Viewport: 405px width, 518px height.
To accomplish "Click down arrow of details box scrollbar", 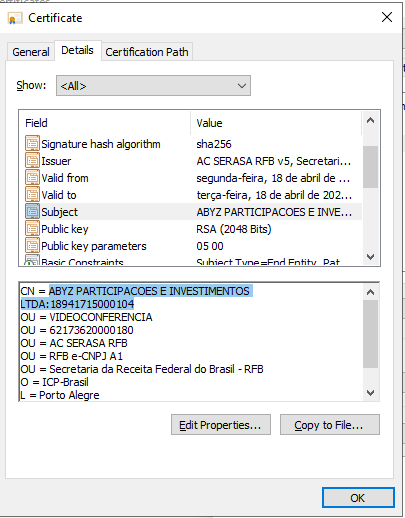I will pyautogui.click(x=370, y=393).
